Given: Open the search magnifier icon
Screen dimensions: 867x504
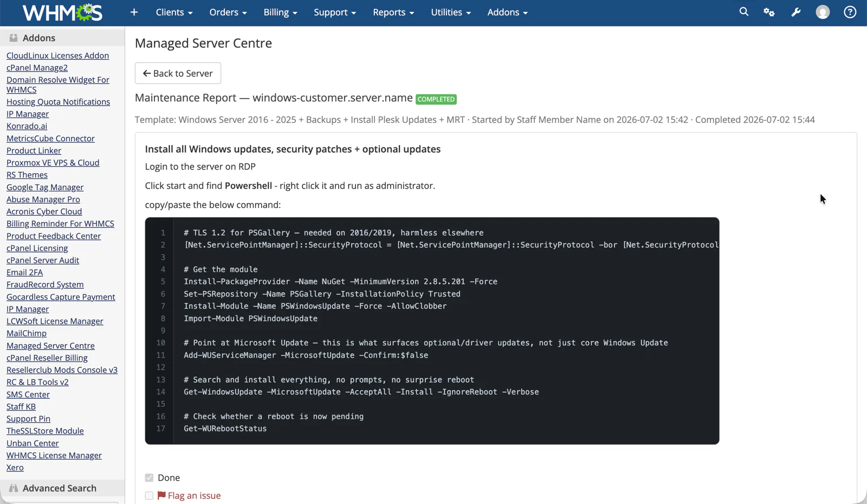Looking at the screenshot, I should 743,12.
